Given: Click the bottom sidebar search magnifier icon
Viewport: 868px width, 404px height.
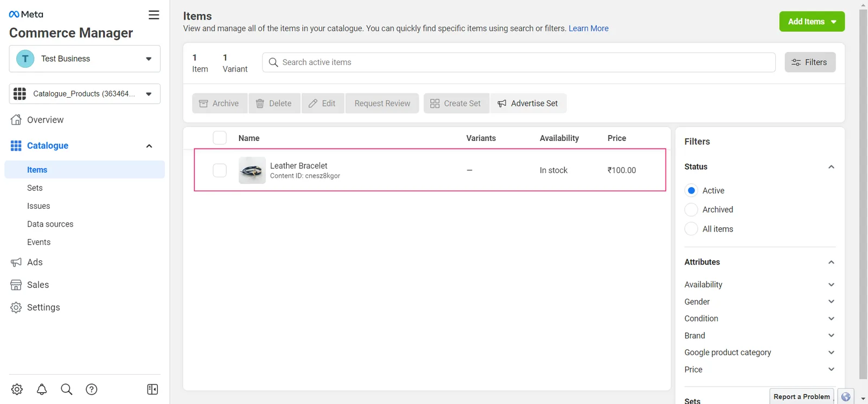Looking at the screenshot, I should (x=67, y=389).
